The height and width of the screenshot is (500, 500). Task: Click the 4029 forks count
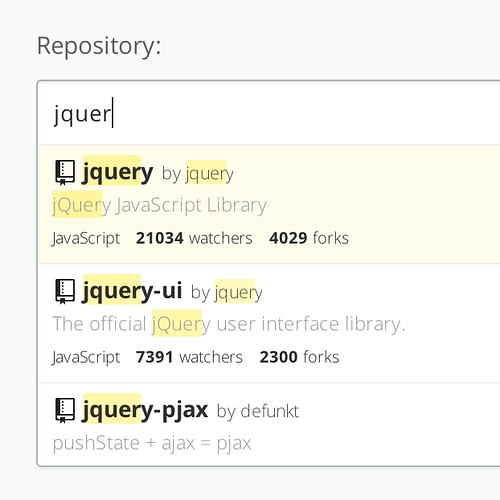pos(309,238)
